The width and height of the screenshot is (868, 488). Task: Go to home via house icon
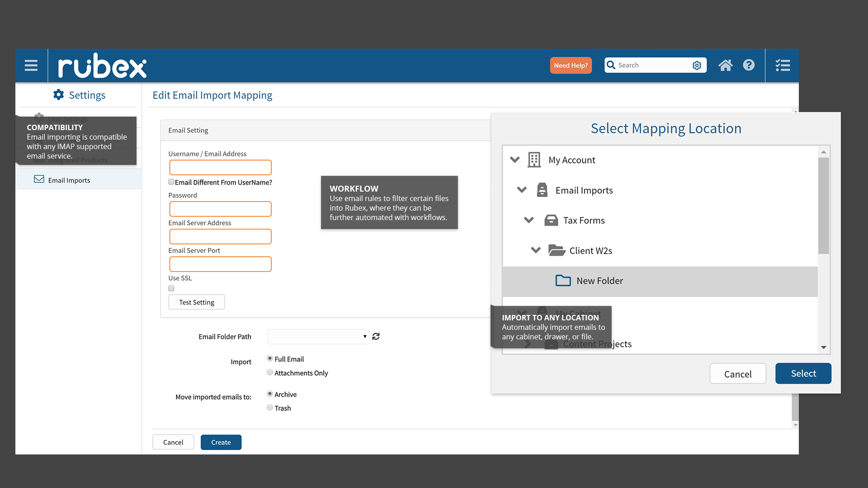[x=726, y=66]
